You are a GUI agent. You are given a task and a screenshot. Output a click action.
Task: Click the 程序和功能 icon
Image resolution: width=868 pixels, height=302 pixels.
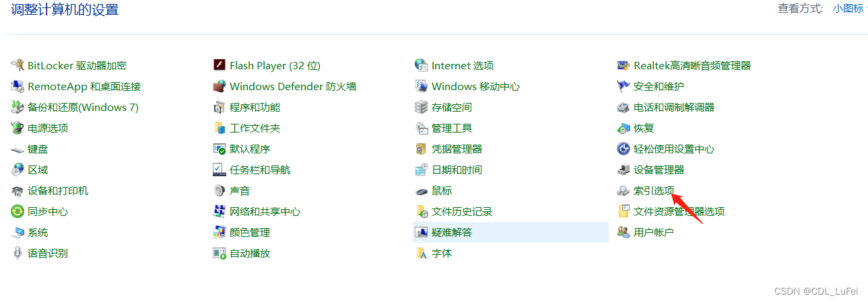click(x=219, y=107)
